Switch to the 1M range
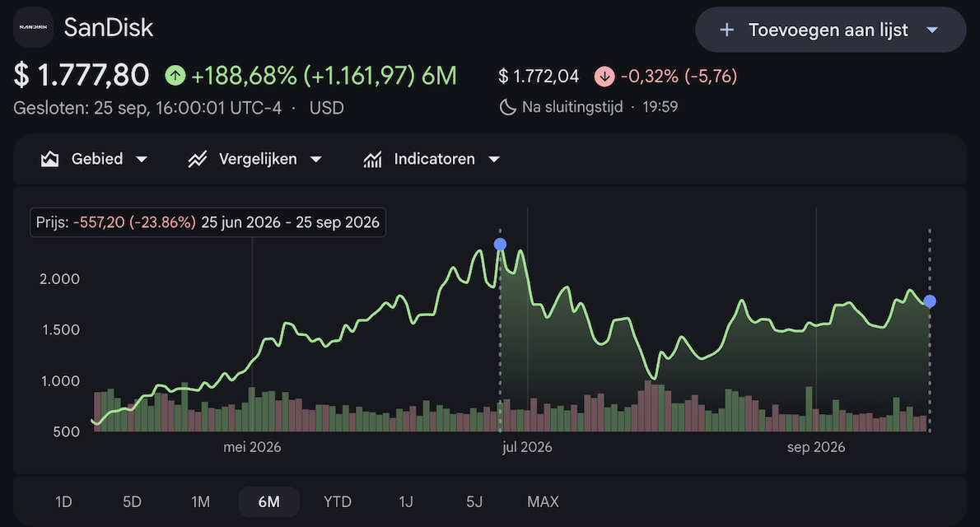The height and width of the screenshot is (527, 980). point(200,502)
